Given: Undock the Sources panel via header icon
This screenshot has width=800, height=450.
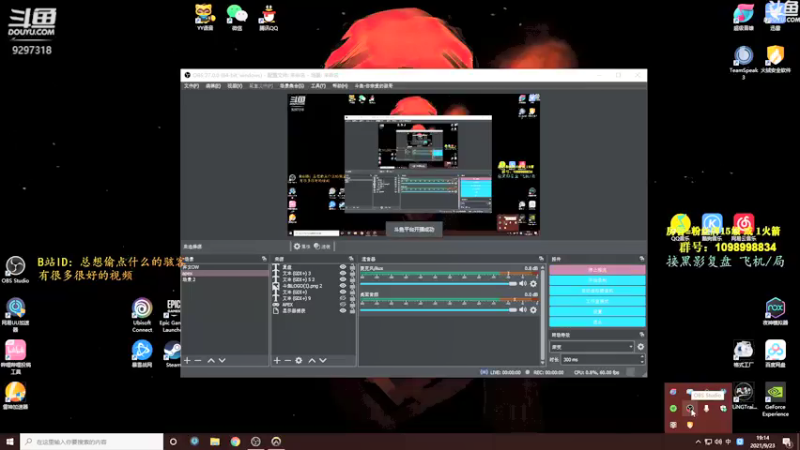Looking at the screenshot, I should pyautogui.click(x=351, y=259).
